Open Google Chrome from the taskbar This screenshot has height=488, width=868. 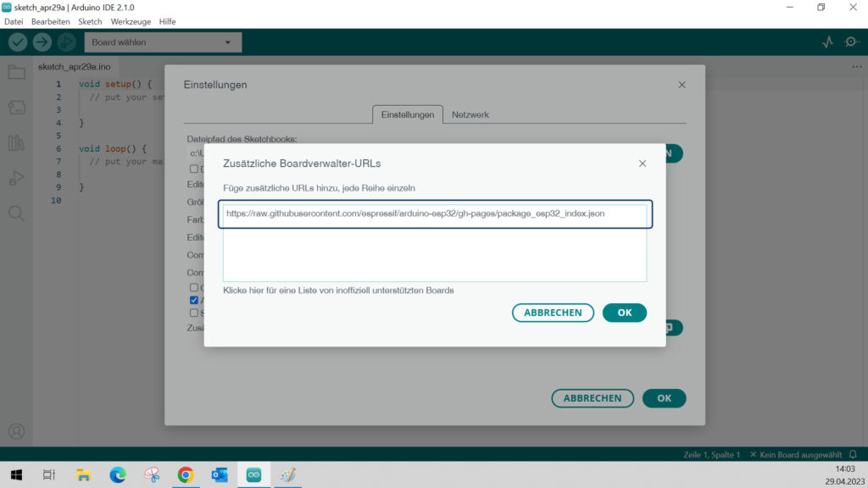(186, 475)
